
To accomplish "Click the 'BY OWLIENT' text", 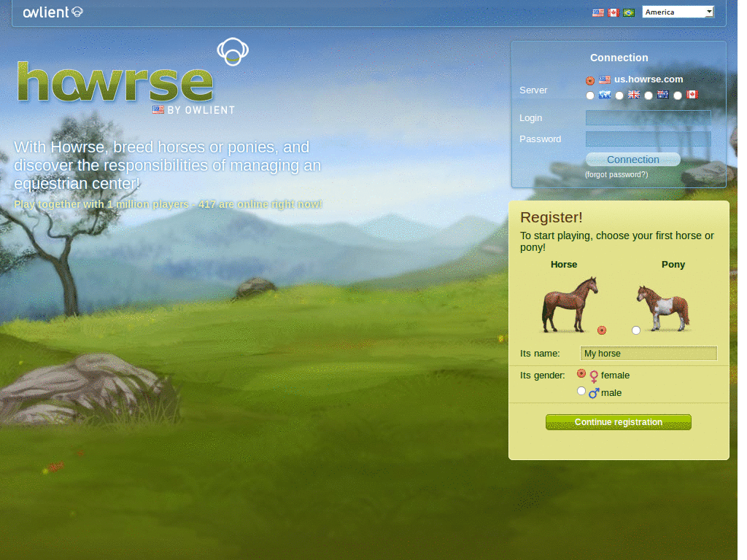I will coord(201,110).
